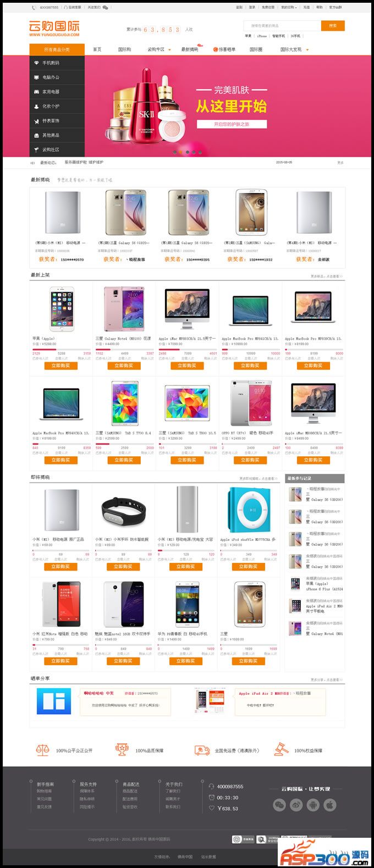
Task: Go to 最新揭晓 in the navigation menu
Action: coord(190,49)
